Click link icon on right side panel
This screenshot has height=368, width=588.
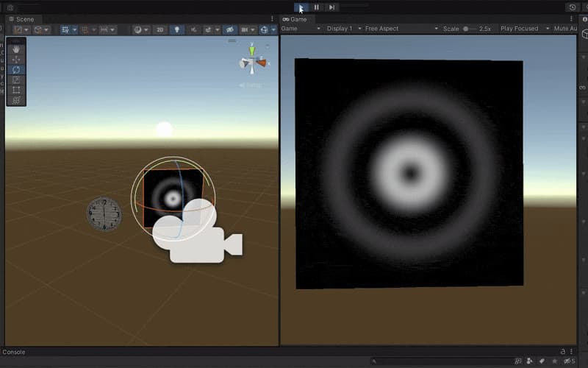pyautogui.click(x=582, y=88)
